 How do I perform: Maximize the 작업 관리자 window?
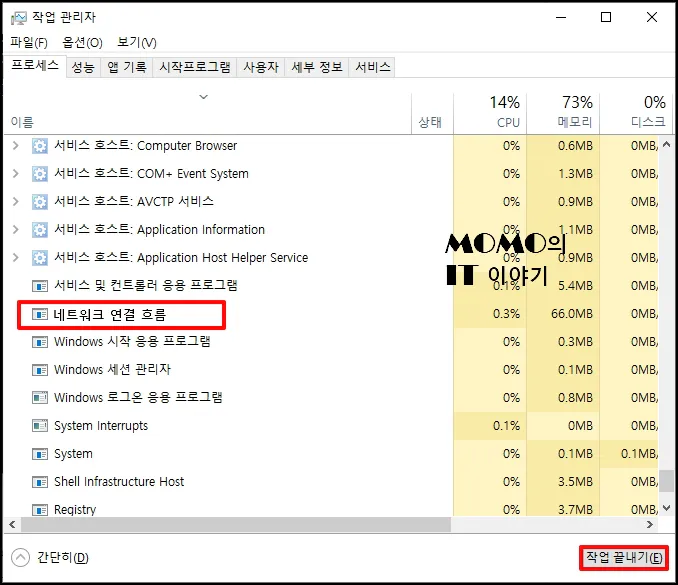pos(606,17)
